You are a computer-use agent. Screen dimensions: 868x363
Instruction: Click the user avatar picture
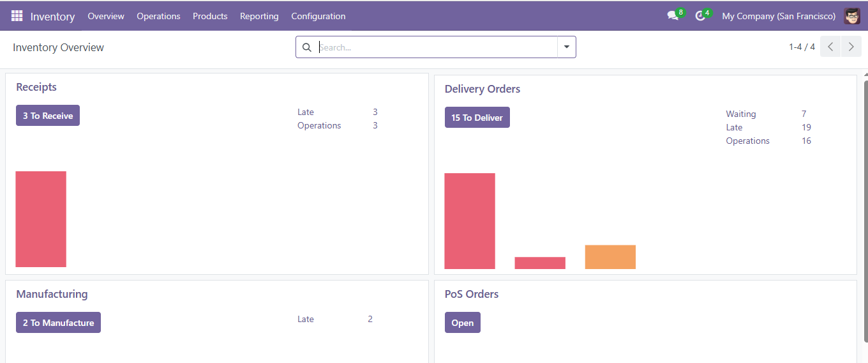click(x=851, y=16)
